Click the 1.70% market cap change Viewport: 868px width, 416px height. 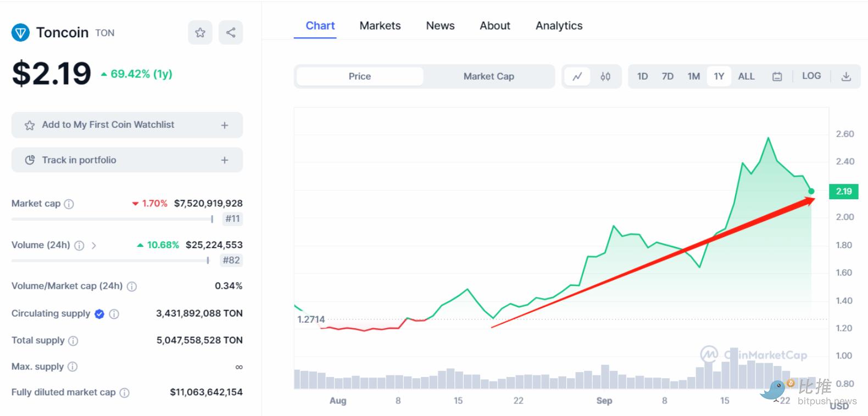tap(150, 204)
